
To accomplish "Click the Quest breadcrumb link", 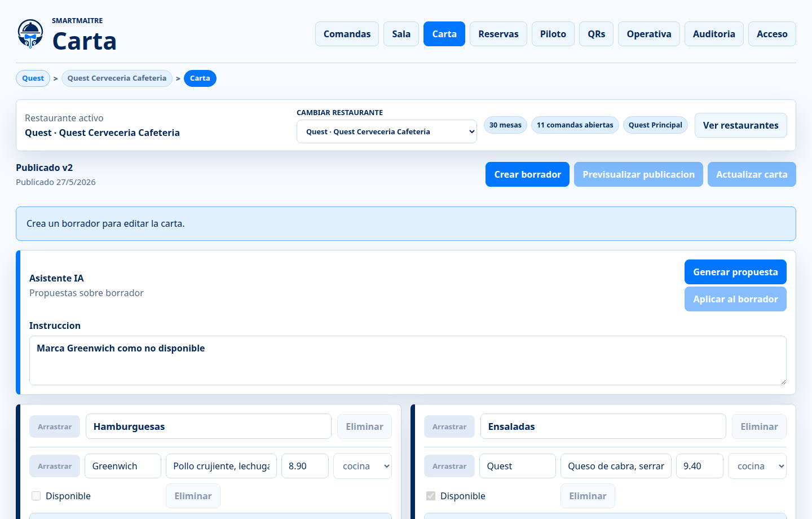I will click(33, 78).
